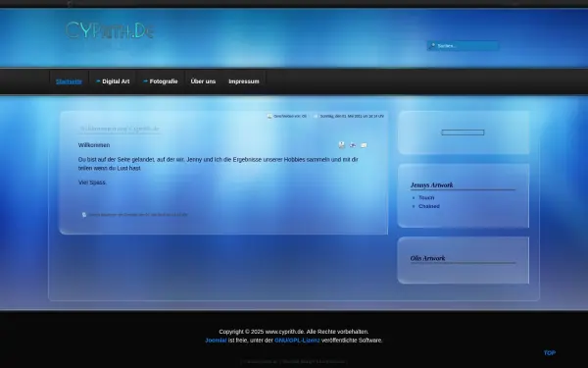Click the Olis Artwork heading
The width and height of the screenshot is (588, 368).
[427, 258]
